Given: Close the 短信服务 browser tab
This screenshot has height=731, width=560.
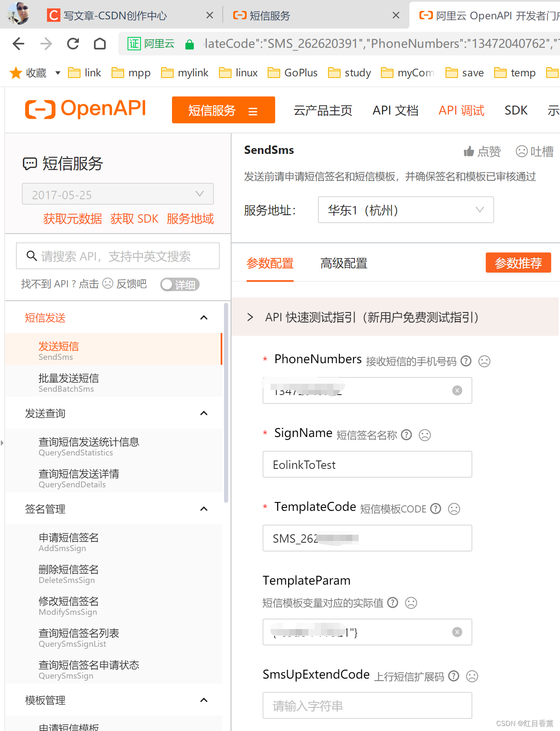Looking at the screenshot, I should tap(396, 16).
